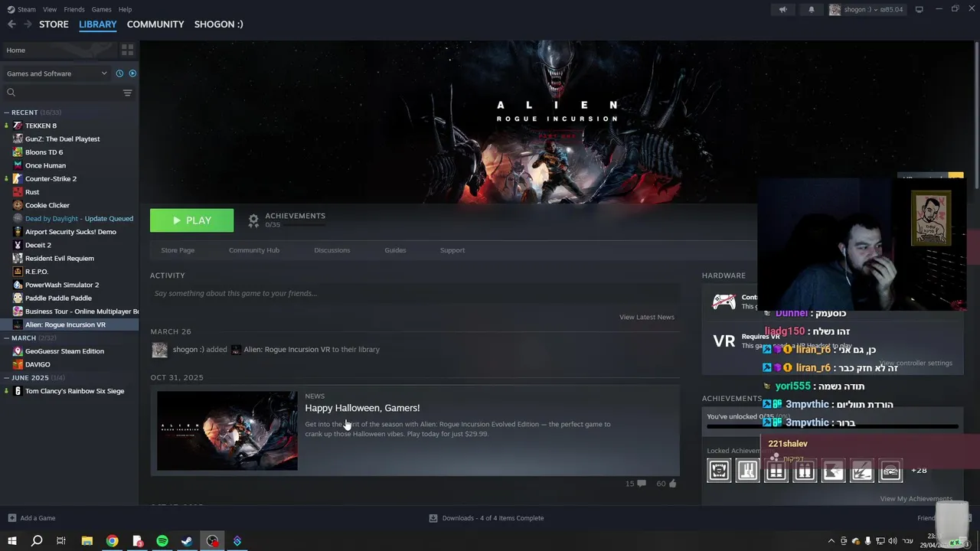Open the Achievements gear icon
Screen dimensions: 980x551
(253, 220)
